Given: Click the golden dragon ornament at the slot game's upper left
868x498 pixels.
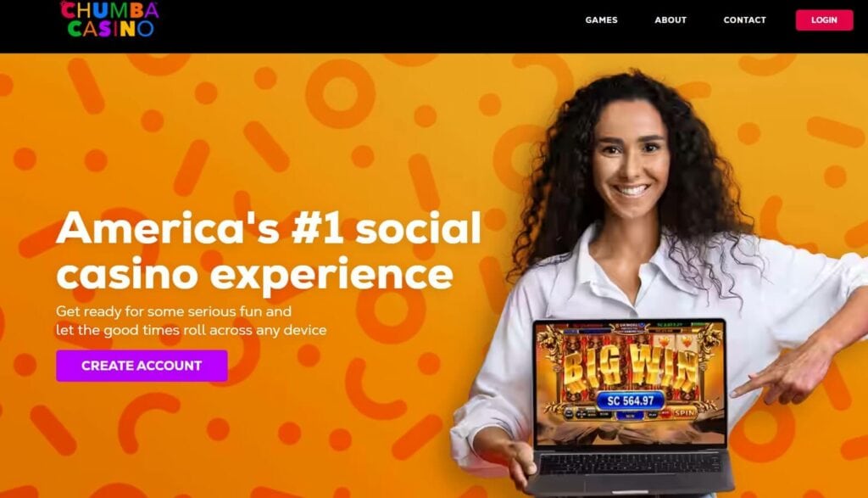Looking at the screenshot, I should point(550,344).
